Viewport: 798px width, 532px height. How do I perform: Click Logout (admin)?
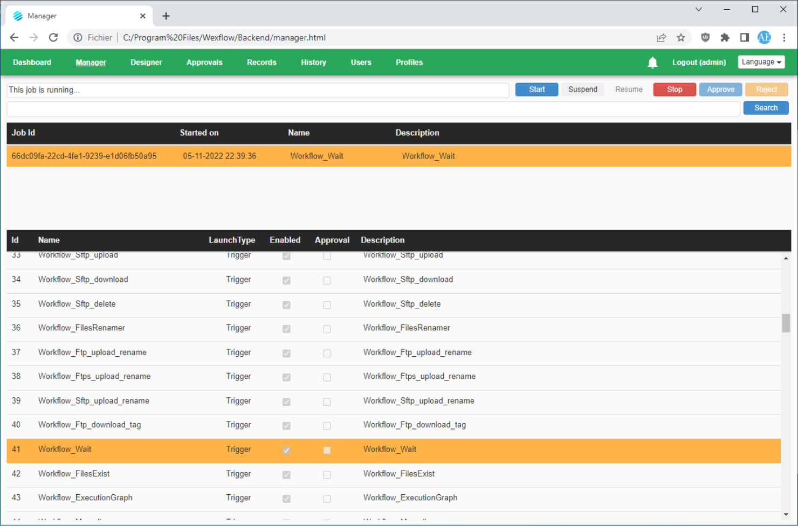699,62
